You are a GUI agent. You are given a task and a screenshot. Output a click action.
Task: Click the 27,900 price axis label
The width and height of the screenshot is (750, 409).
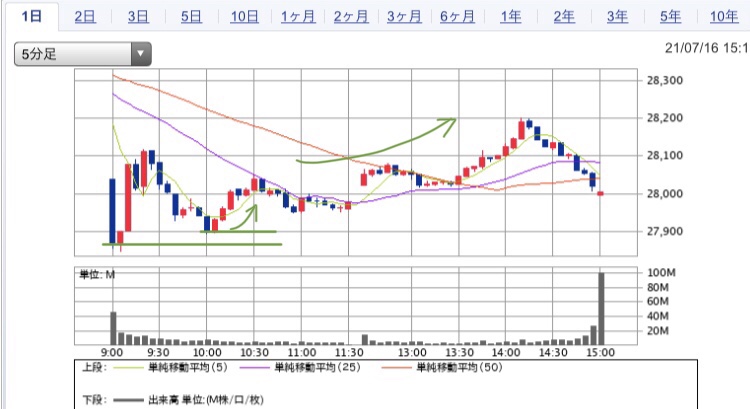coord(664,232)
